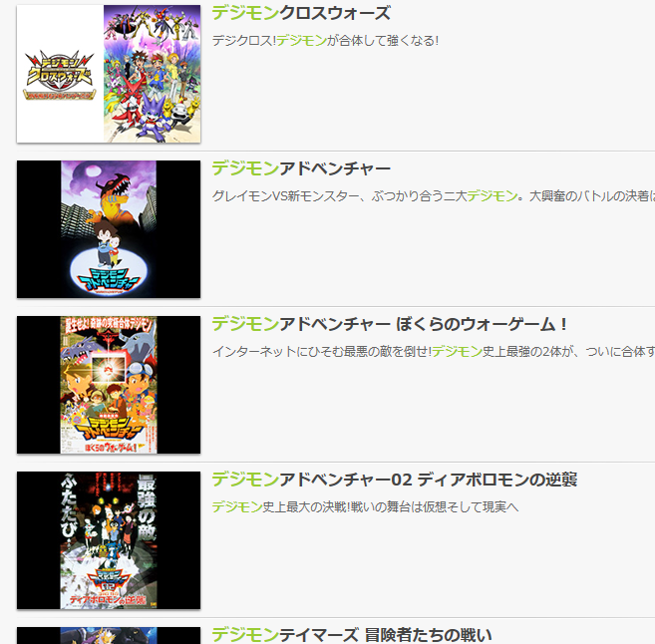
Task: Click the インターネットにひそむ最悪の敵 description text
Action: pyautogui.click(x=434, y=352)
